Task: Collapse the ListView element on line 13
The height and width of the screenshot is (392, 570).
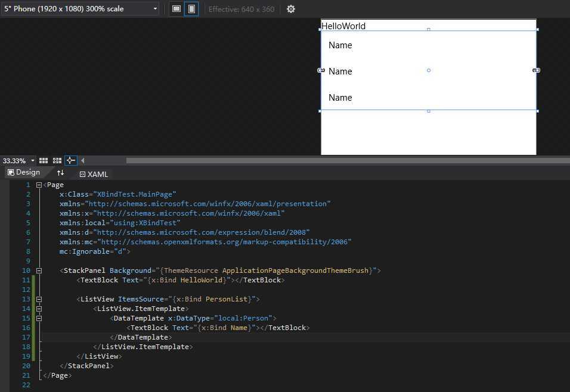Action: pos(39,299)
